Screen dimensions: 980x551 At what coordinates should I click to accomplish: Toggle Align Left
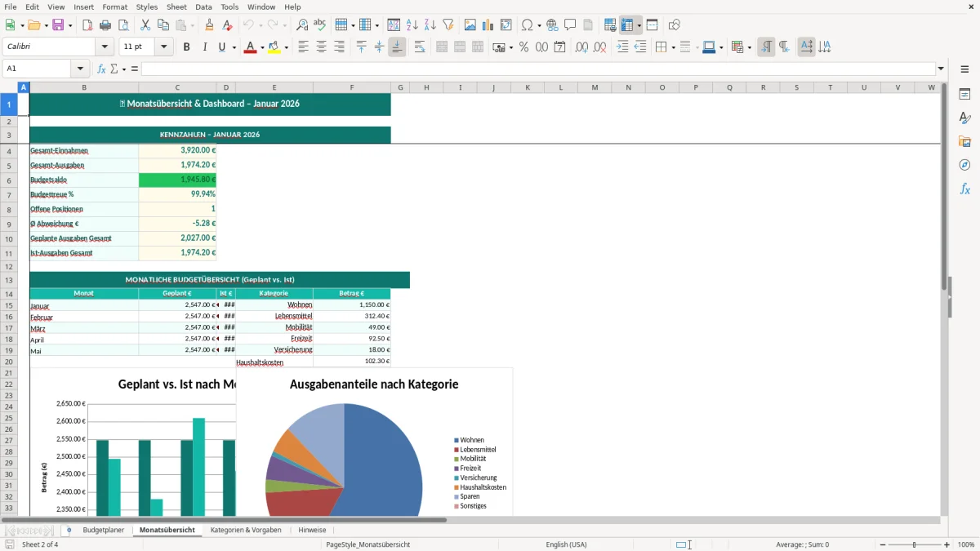[x=303, y=47]
